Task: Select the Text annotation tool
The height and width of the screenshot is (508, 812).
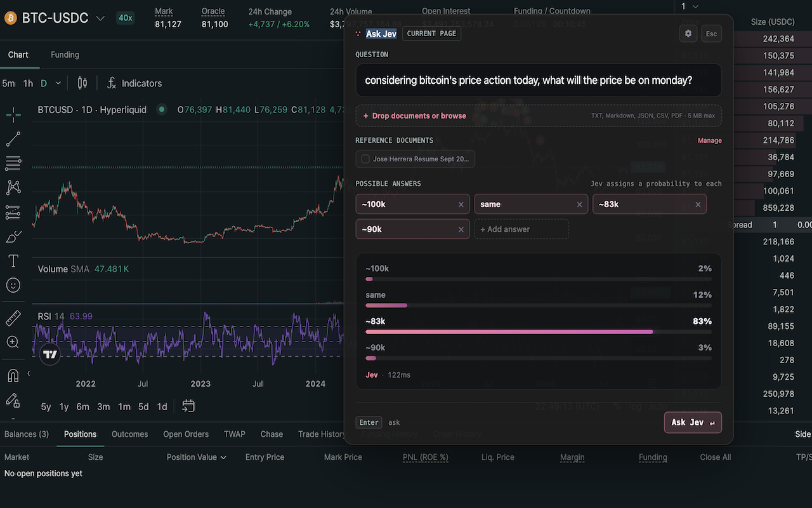Action: pyautogui.click(x=13, y=261)
